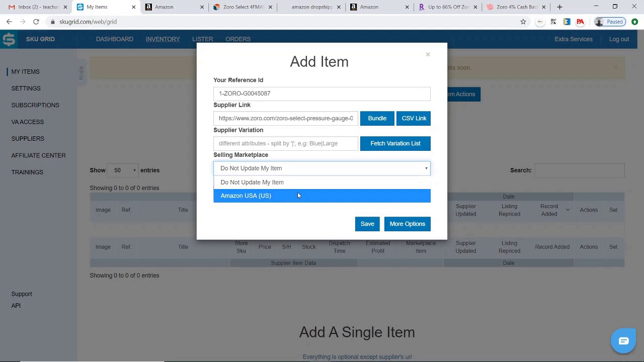
Task: Click the CSV Link button
Action: (414, 118)
